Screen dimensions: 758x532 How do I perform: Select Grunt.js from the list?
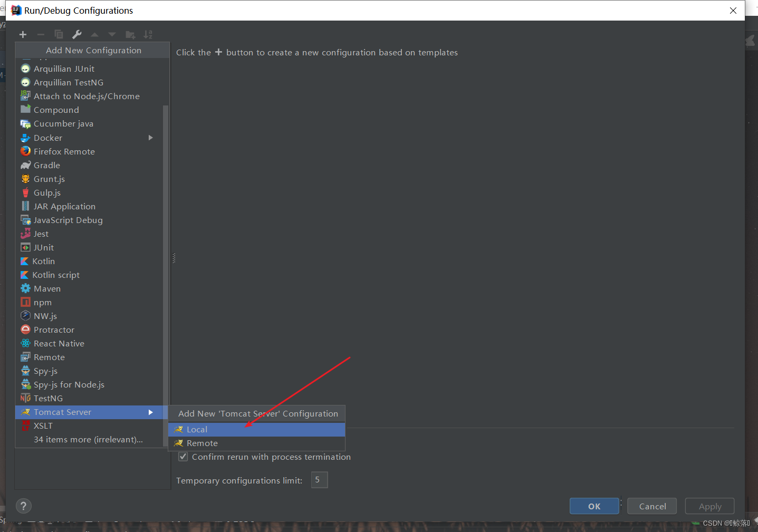[89, 179]
